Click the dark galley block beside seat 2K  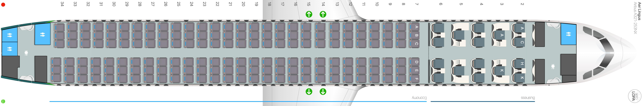coord(540,71)
